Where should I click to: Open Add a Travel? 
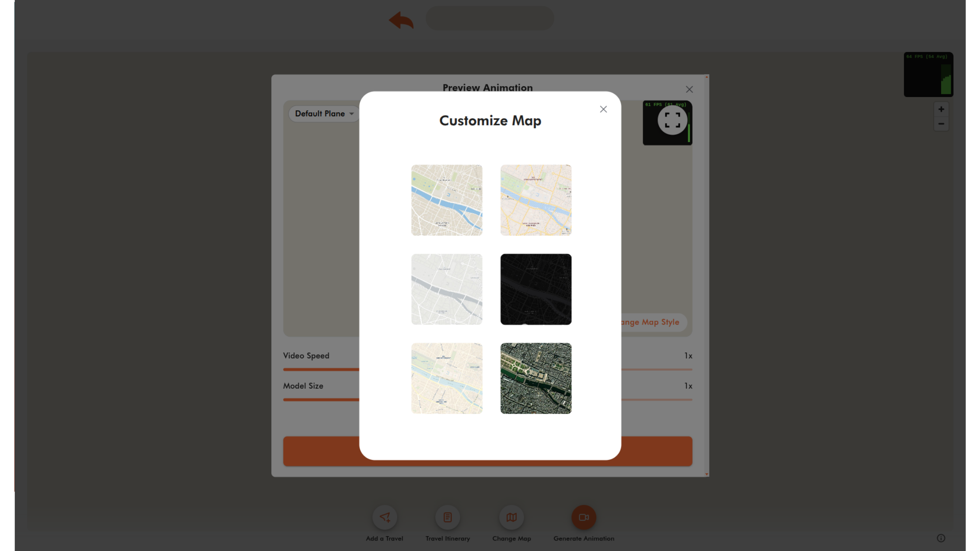click(385, 517)
